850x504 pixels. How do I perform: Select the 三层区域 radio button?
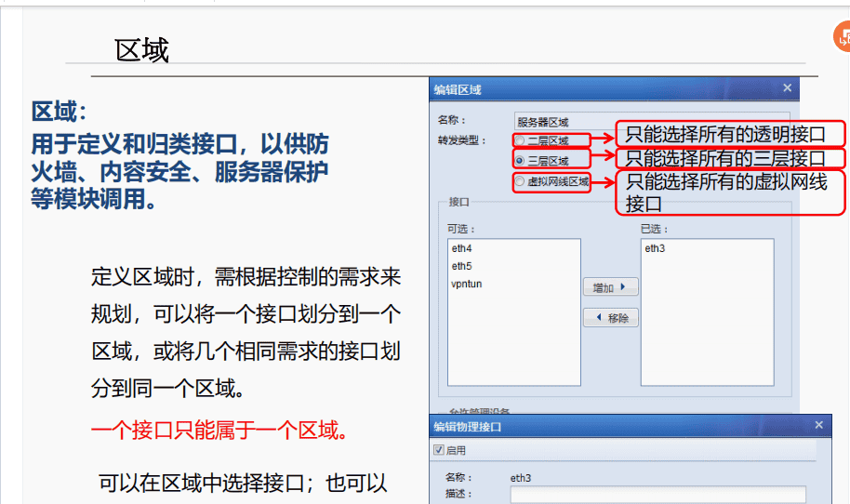520,161
